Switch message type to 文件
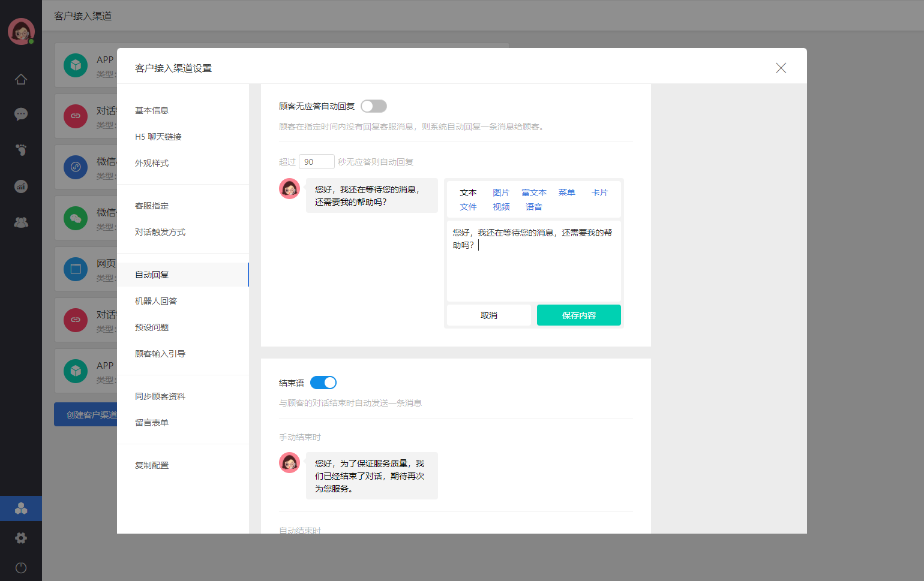Viewport: 924px width, 581px height. click(x=468, y=207)
